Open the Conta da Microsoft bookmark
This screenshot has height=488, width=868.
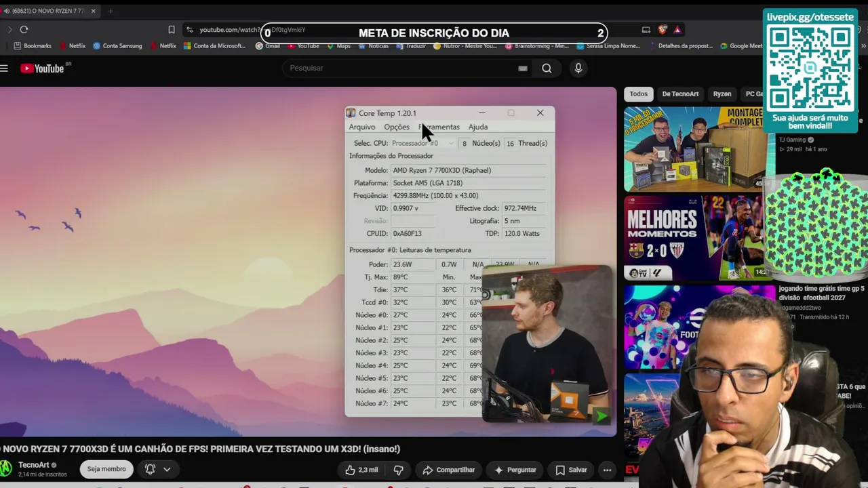point(214,46)
